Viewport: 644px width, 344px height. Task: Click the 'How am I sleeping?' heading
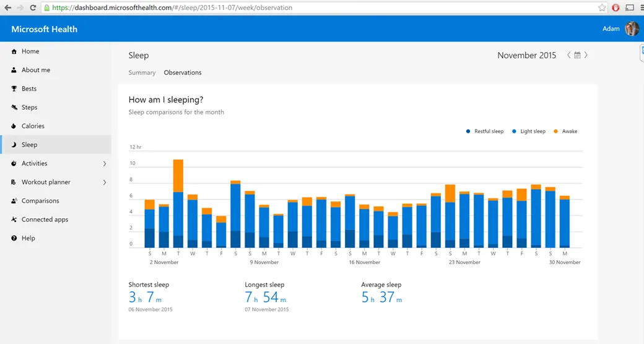tap(166, 100)
